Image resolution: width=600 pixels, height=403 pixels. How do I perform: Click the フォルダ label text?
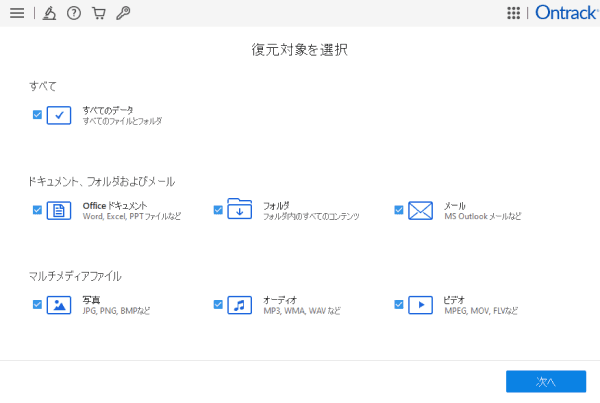pyautogui.click(x=276, y=206)
